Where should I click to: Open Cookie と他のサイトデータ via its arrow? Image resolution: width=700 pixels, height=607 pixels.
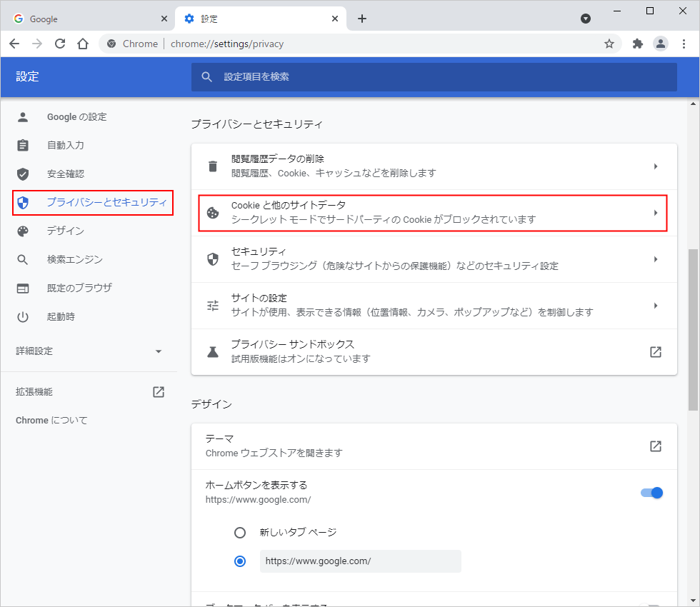pos(656,213)
